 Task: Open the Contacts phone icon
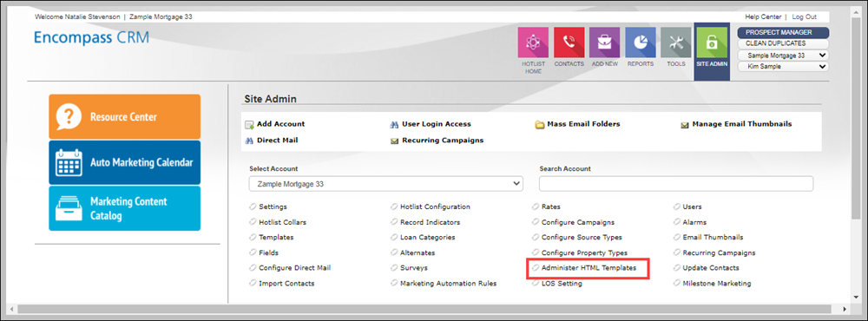569,43
